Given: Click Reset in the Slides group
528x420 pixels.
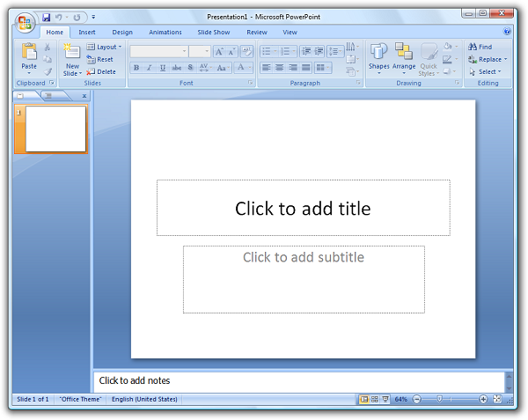Looking at the screenshot, I should [101, 59].
